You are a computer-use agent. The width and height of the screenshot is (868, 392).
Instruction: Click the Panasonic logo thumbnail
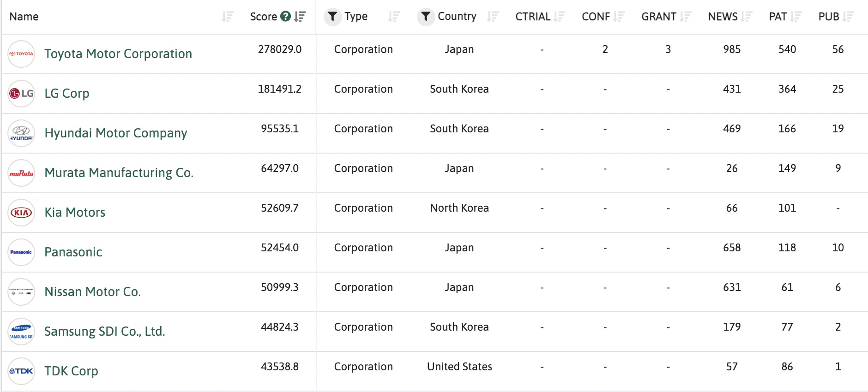pos(21,252)
